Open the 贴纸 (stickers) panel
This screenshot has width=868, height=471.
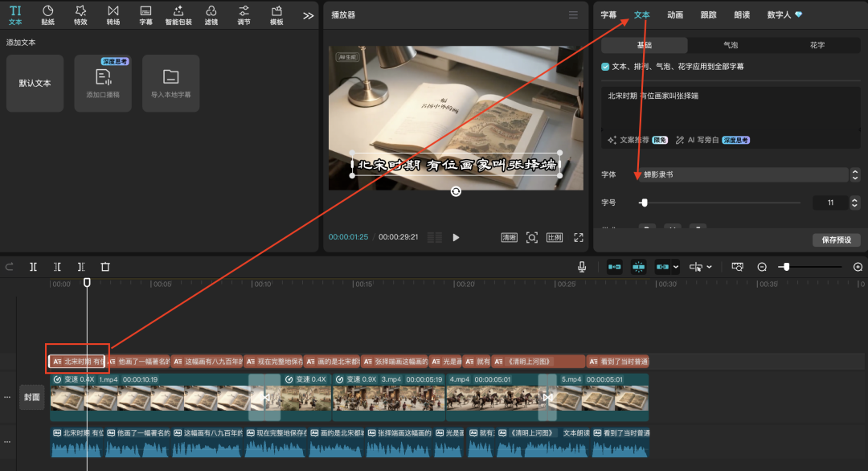(x=47, y=14)
